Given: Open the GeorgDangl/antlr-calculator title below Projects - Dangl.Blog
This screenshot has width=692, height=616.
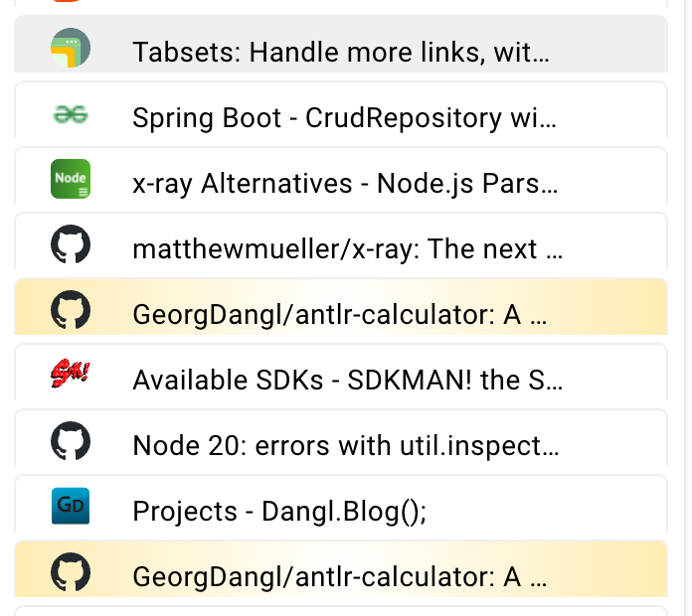Looking at the screenshot, I should coord(340,577).
